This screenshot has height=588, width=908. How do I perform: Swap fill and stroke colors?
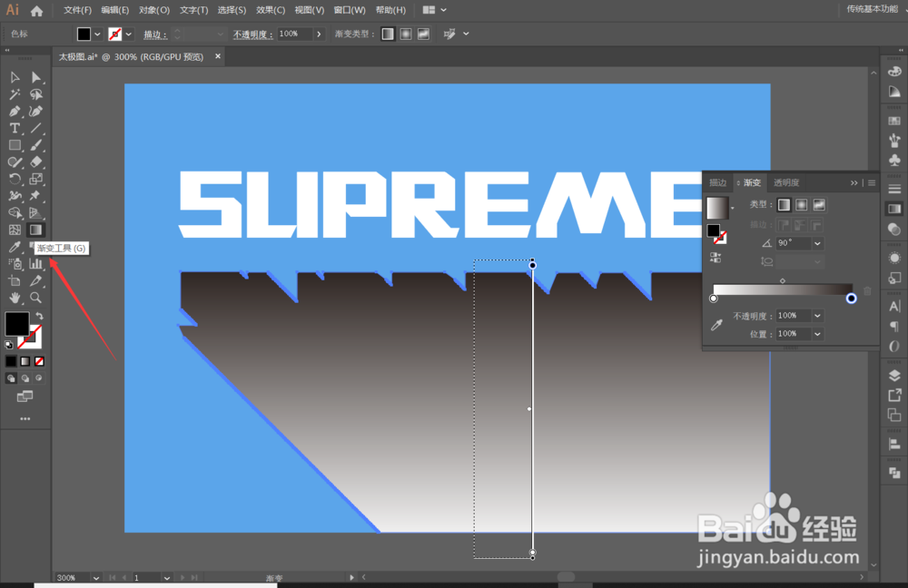point(39,316)
